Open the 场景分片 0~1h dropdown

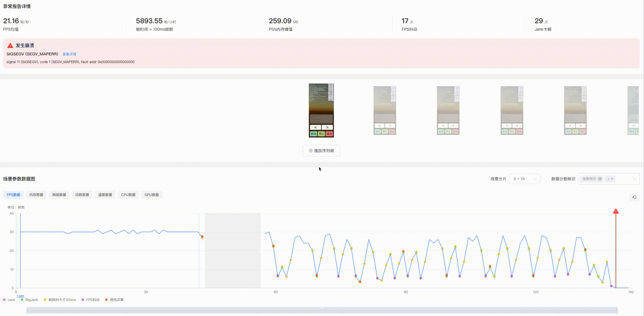[x=525, y=179]
